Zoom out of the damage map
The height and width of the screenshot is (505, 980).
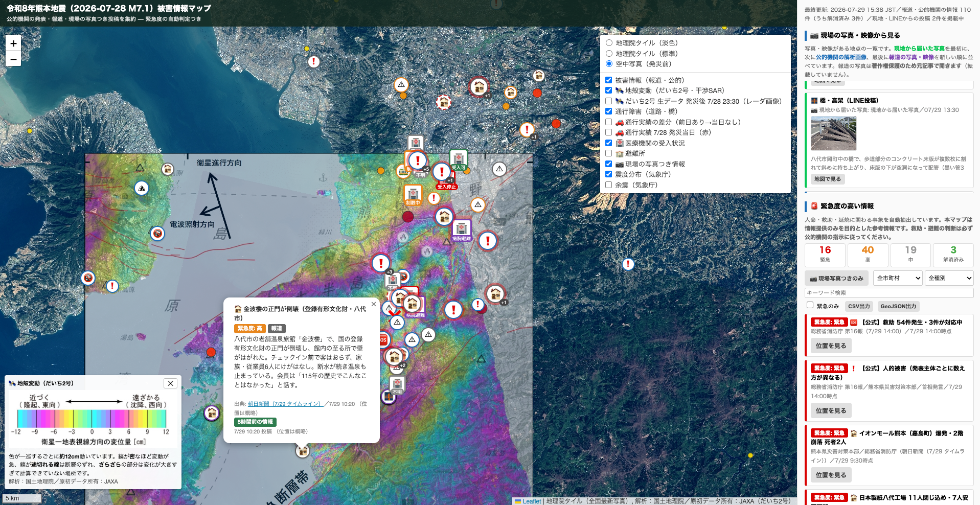13,59
